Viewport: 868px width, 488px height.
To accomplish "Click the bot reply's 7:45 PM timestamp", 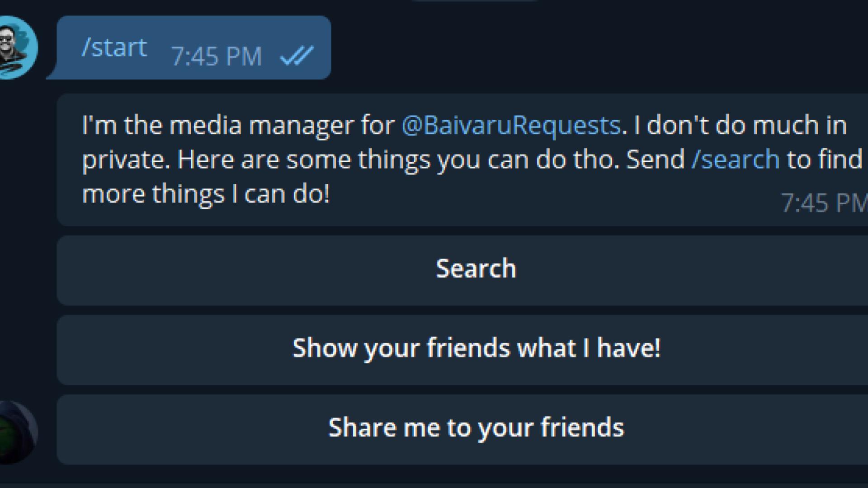I will click(x=823, y=203).
